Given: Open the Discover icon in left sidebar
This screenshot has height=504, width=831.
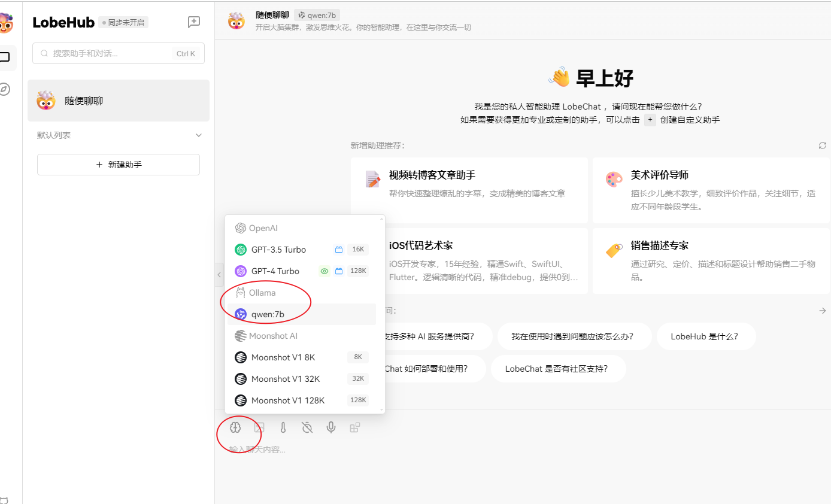Looking at the screenshot, I should [5, 89].
